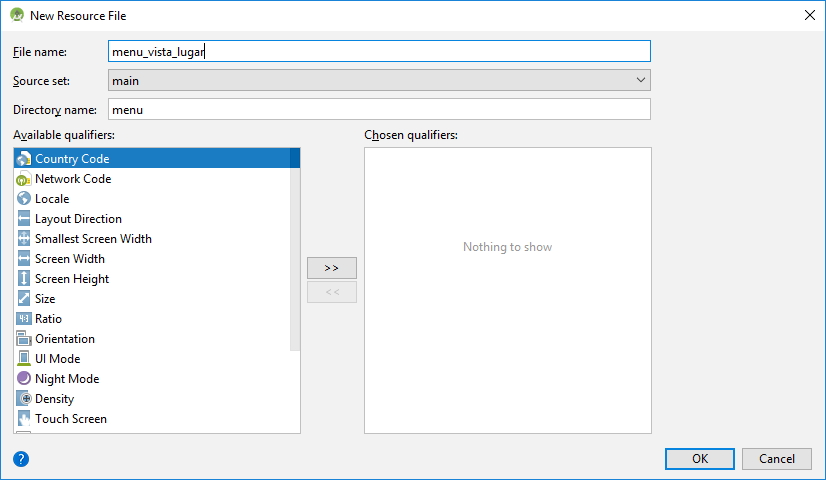Click the Smallest Screen Width icon
The width and height of the screenshot is (826, 480).
pos(24,239)
